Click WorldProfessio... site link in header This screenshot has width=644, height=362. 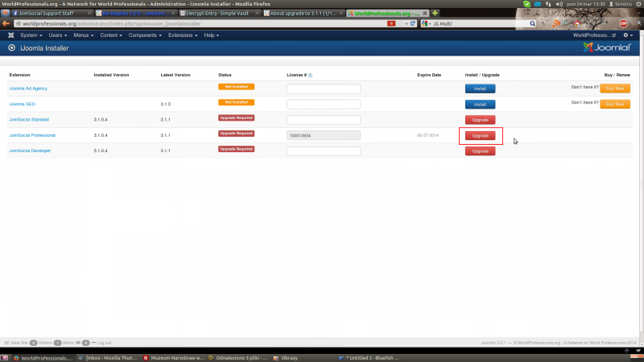click(x=594, y=35)
